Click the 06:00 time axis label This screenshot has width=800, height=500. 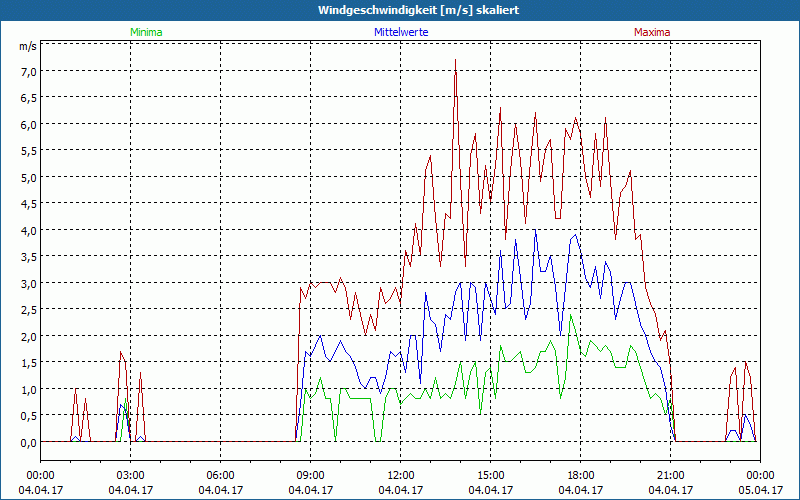point(220,476)
